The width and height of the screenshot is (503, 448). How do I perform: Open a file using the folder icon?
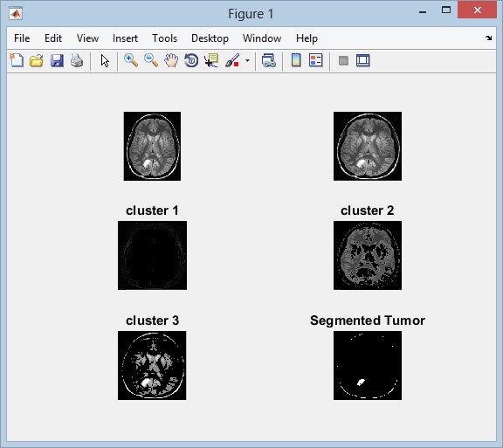[x=37, y=60]
